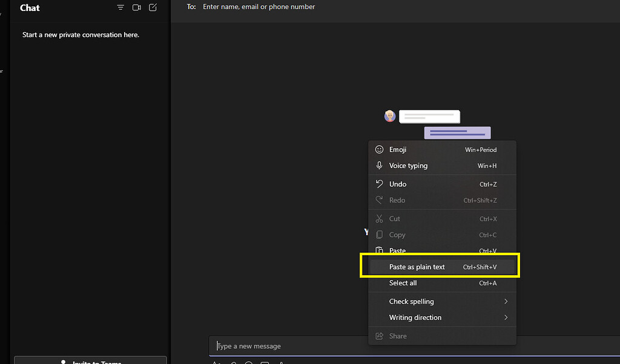
Task: Compose a new chat with the pencil icon
Action: click(x=152, y=7)
